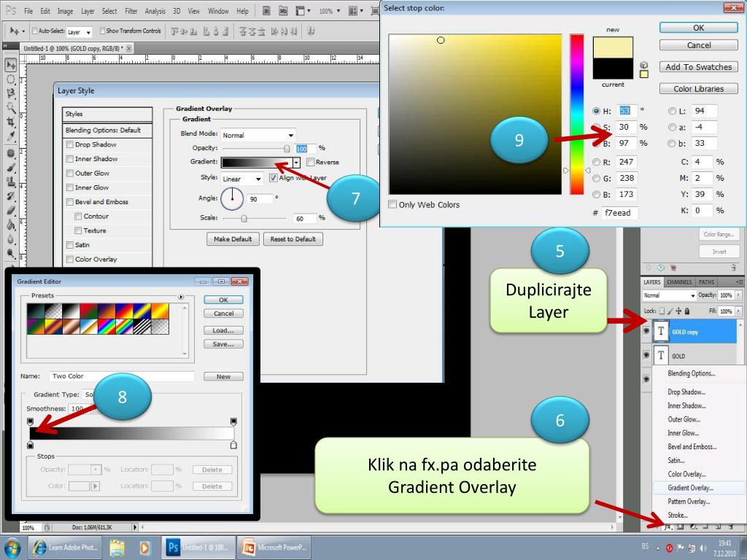Uncheck Align with Layer checkbox

274,178
